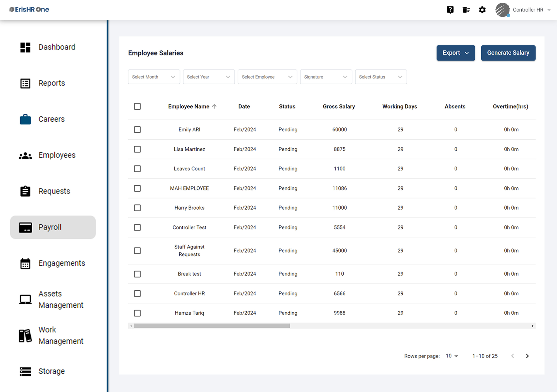Navigate to Reports
This screenshot has width=557, height=392.
coord(52,83)
